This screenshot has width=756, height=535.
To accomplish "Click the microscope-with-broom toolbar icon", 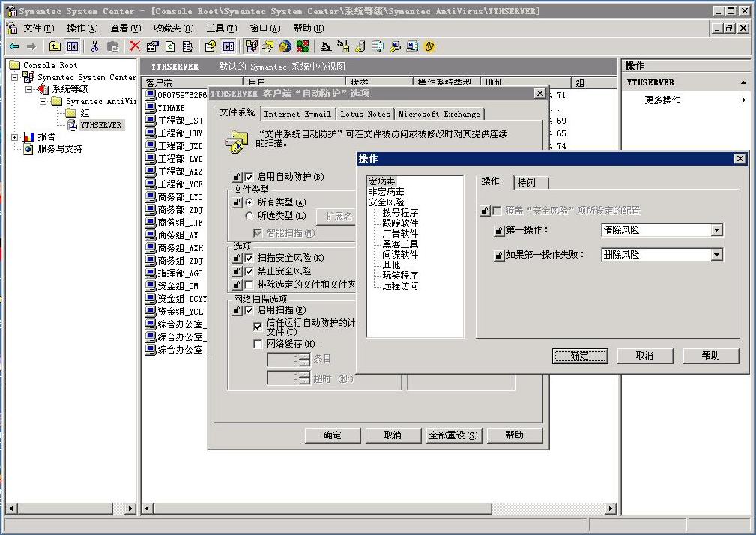I will [x=343, y=46].
